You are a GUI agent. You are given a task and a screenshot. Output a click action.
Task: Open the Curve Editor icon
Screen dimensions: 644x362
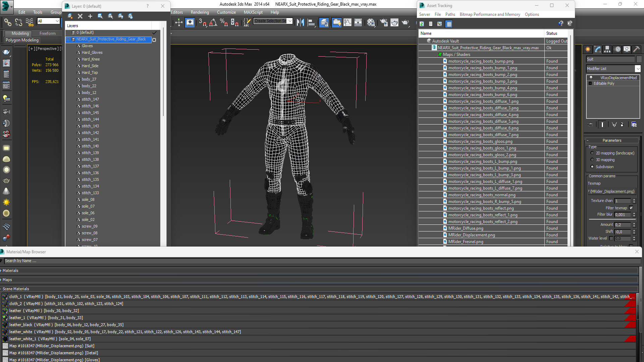pyautogui.click(x=347, y=22)
